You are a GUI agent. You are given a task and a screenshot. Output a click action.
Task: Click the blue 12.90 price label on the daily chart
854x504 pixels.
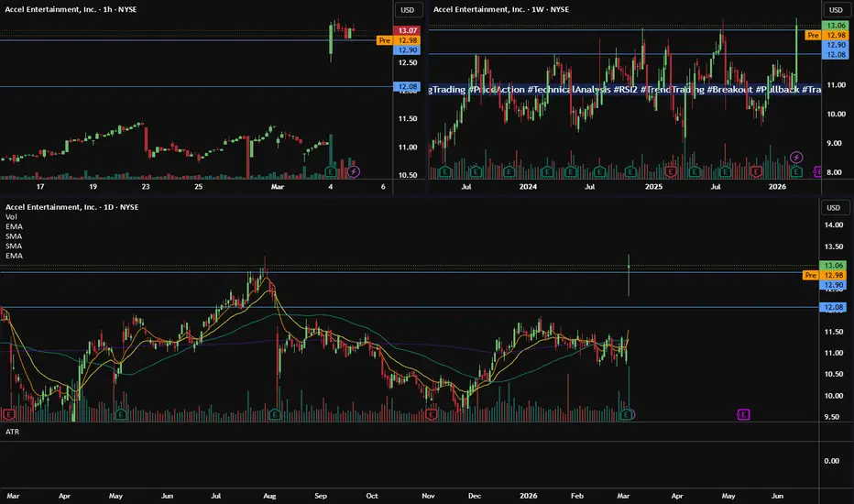pos(833,286)
